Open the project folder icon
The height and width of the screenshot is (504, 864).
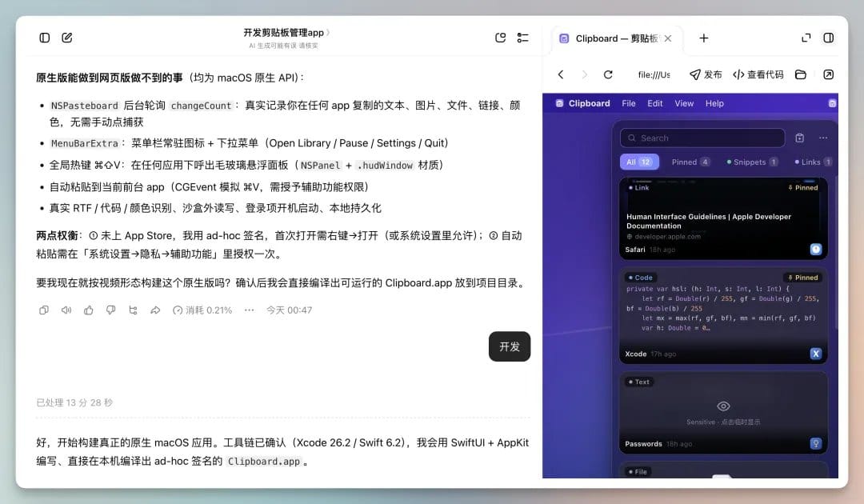coord(801,74)
